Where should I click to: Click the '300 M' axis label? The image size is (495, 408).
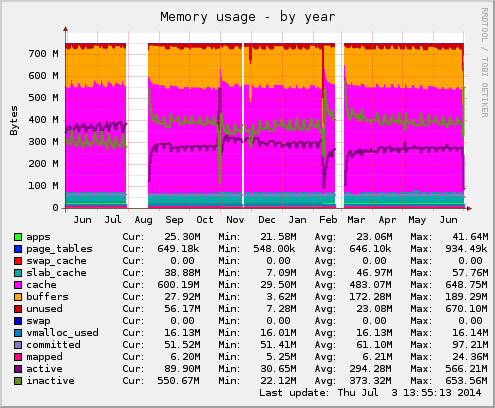(x=43, y=142)
